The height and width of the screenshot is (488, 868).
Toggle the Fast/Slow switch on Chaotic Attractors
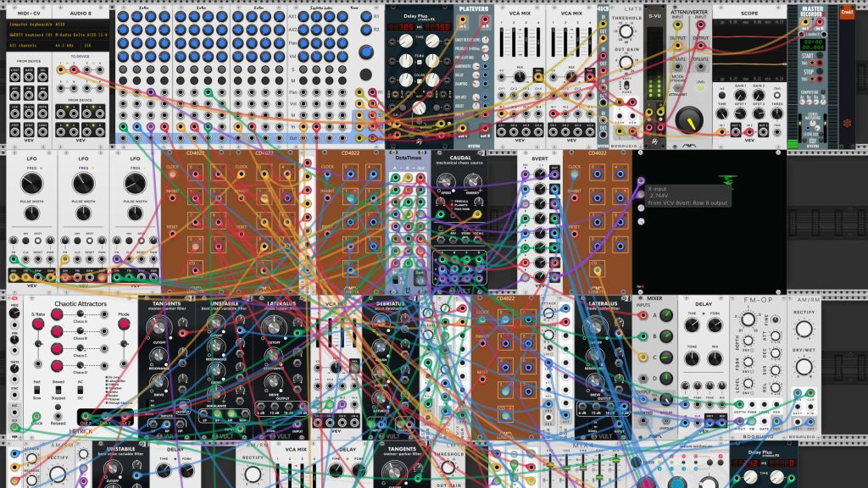coord(36,390)
